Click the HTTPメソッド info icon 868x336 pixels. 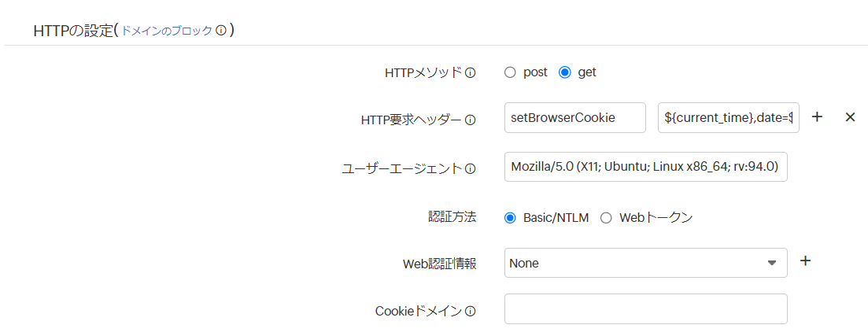coord(471,72)
